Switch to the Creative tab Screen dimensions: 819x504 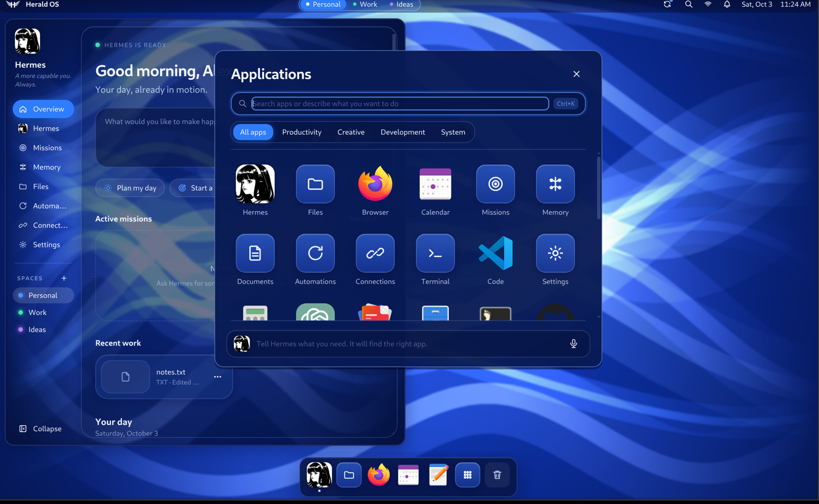[351, 132]
